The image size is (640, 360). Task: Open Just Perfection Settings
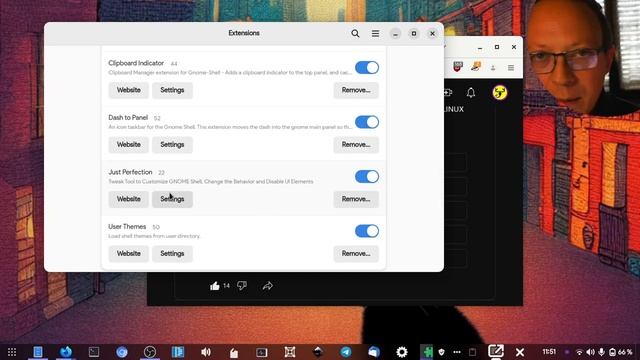(x=172, y=199)
